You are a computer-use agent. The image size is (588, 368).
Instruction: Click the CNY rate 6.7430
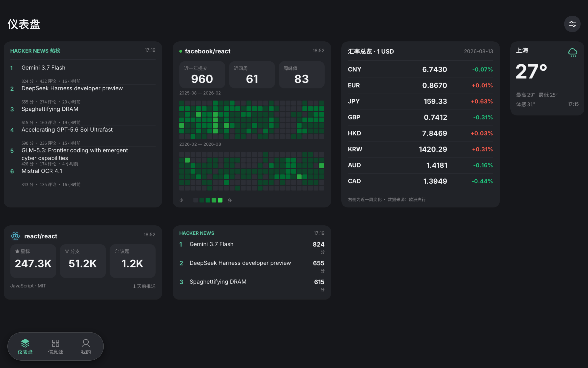[434, 69]
